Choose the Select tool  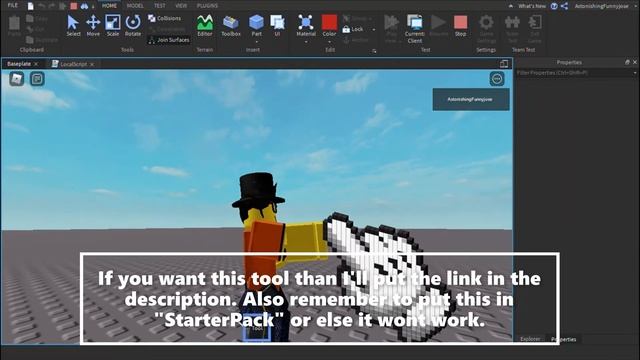click(x=73, y=25)
